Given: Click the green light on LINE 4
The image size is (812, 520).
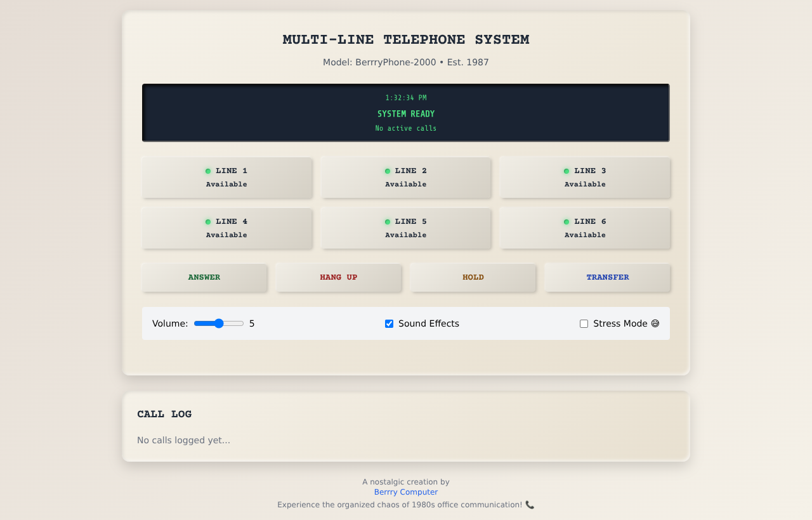Looking at the screenshot, I should (x=207, y=221).
